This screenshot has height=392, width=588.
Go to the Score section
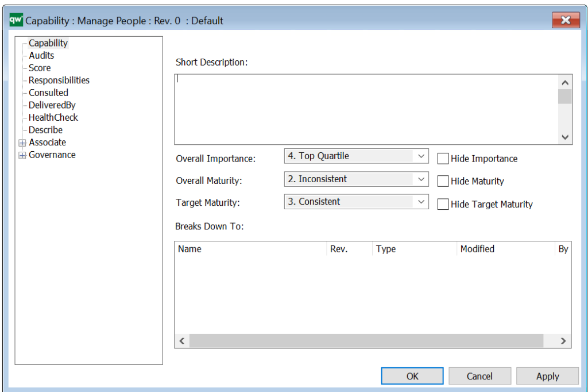(40, 68)
